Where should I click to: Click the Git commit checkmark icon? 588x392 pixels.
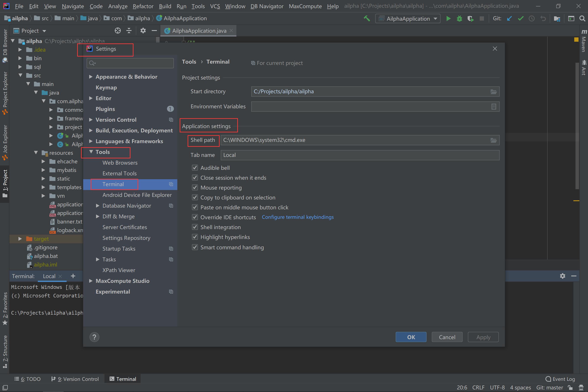521,18
